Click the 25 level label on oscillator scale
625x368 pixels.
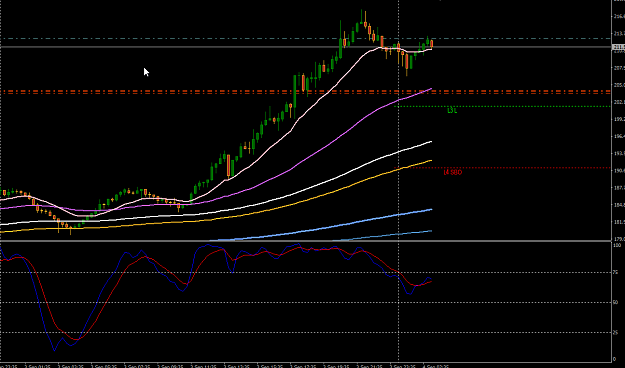pyautogui.click(x=615, y=332)
